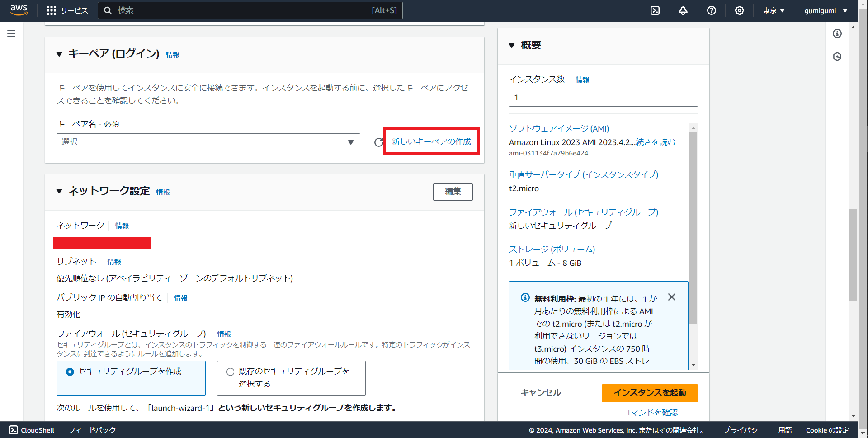The height and width of the screenshot is (438, 868).
Task: Open the notifications bell icon
Action: [x=683, y=10]
